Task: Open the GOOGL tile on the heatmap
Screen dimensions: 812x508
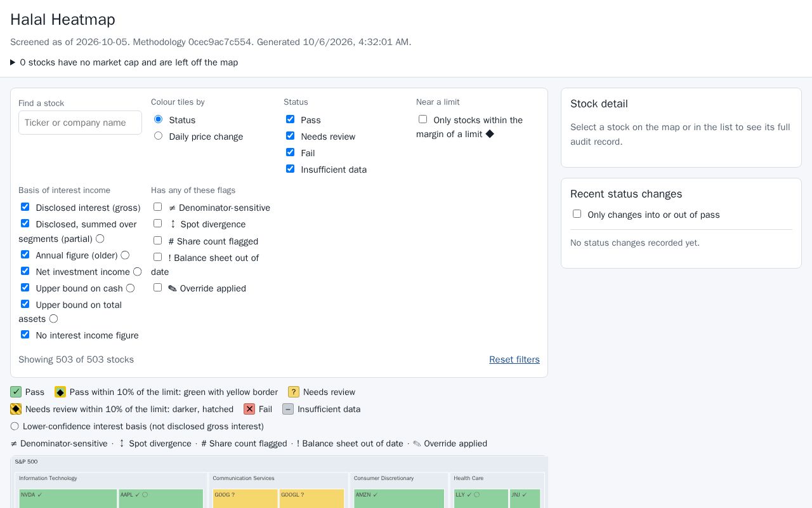Action: [x=312, y=498]
